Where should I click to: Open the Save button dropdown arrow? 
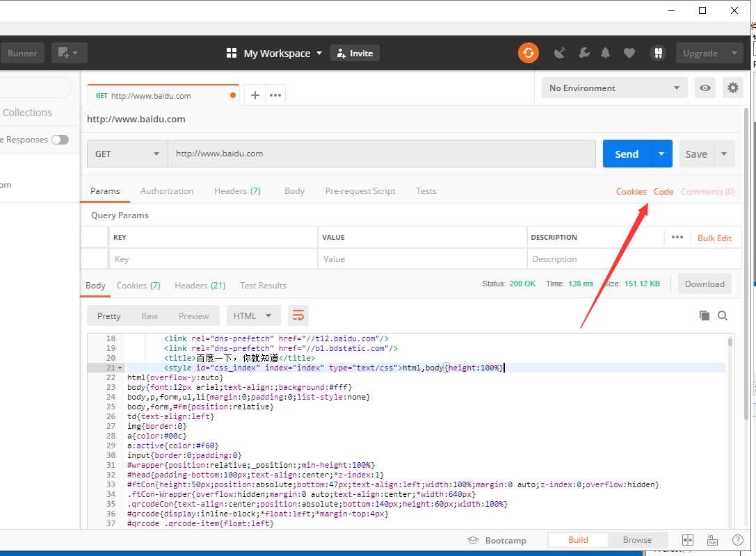[x=724, y=154]
